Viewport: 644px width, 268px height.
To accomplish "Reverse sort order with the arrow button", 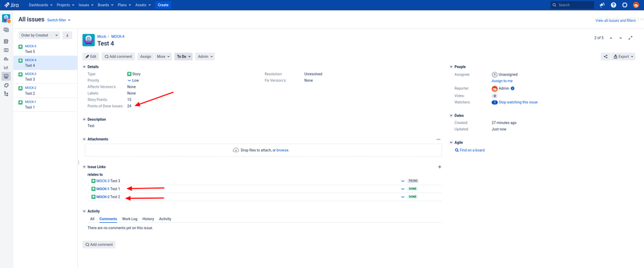I will (x=67, y=36).
